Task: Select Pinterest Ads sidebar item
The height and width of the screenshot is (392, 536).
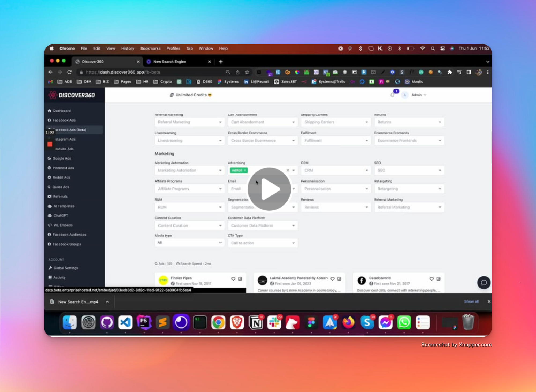Action: pyautogui.click(x=63, y=168)
